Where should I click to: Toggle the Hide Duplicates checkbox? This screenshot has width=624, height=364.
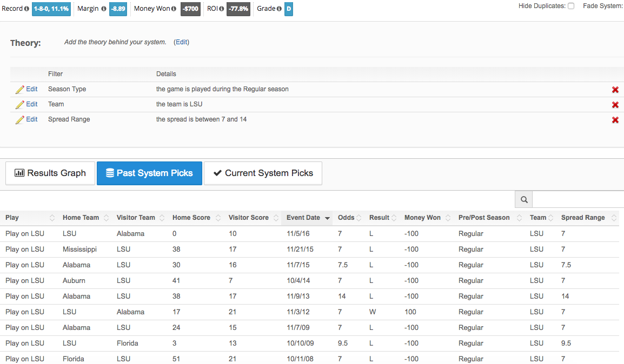click(571, 6)
